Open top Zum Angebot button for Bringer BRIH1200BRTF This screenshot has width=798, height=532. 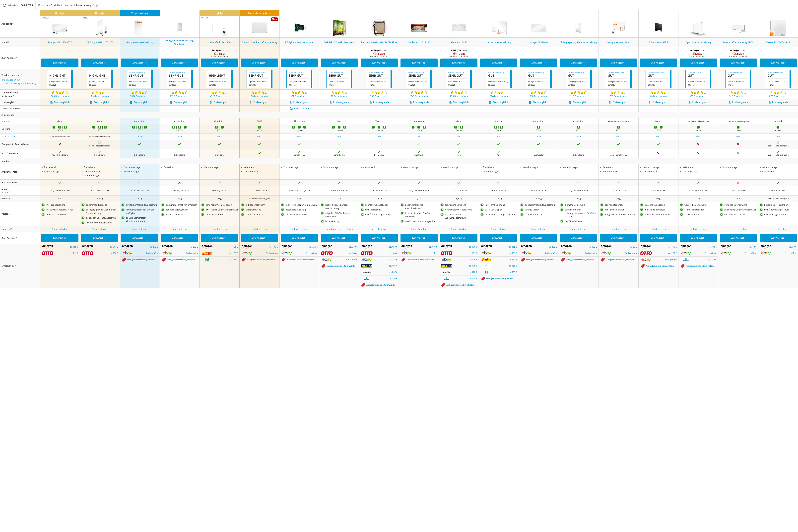[60, 63]
